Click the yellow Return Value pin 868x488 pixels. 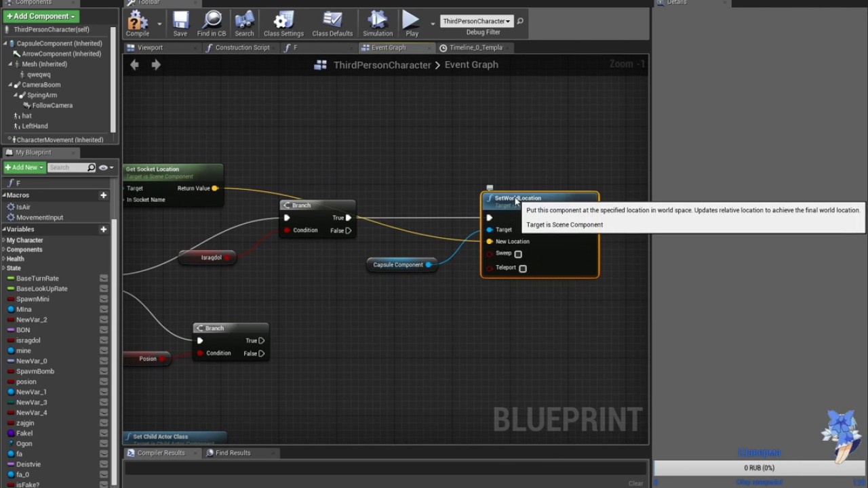tap(215, 188)
